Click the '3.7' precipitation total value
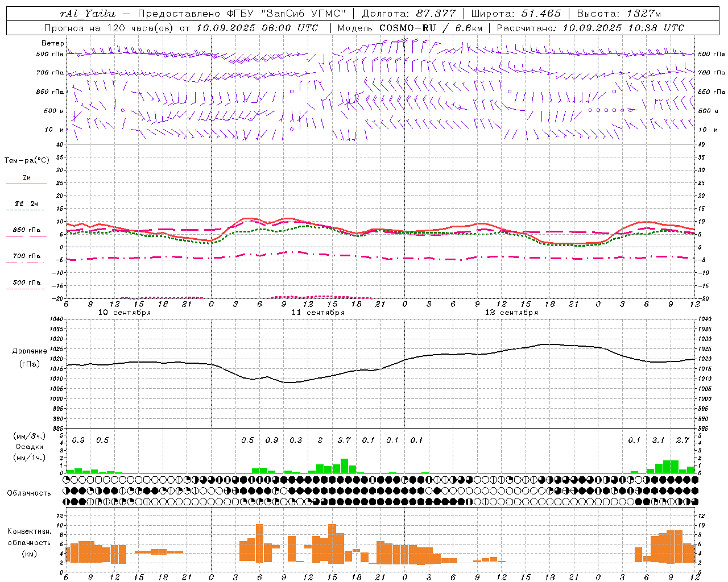 [x=344, y=440]
